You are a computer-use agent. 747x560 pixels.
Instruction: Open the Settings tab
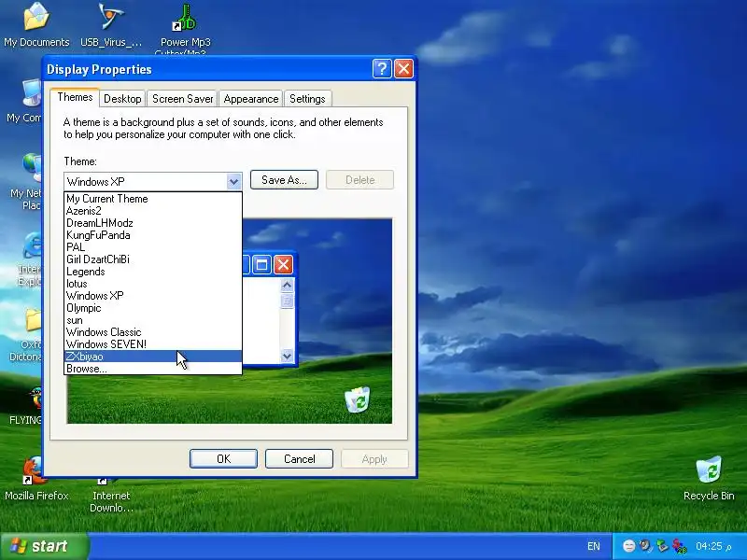point(307,99)
